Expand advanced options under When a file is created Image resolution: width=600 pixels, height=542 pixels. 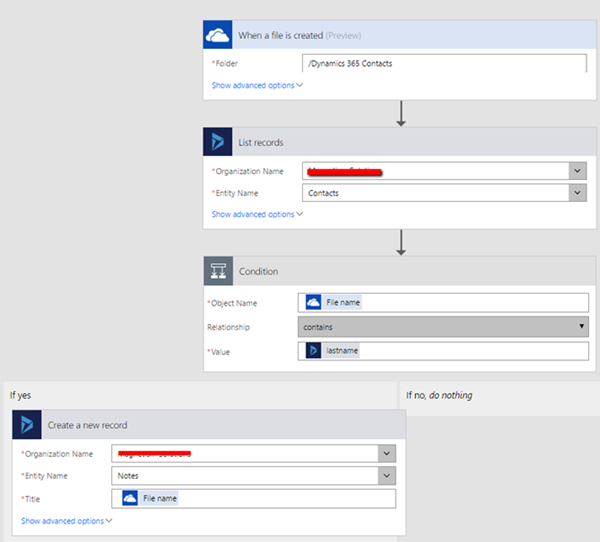pyautogui.click(x=257, y=86)
